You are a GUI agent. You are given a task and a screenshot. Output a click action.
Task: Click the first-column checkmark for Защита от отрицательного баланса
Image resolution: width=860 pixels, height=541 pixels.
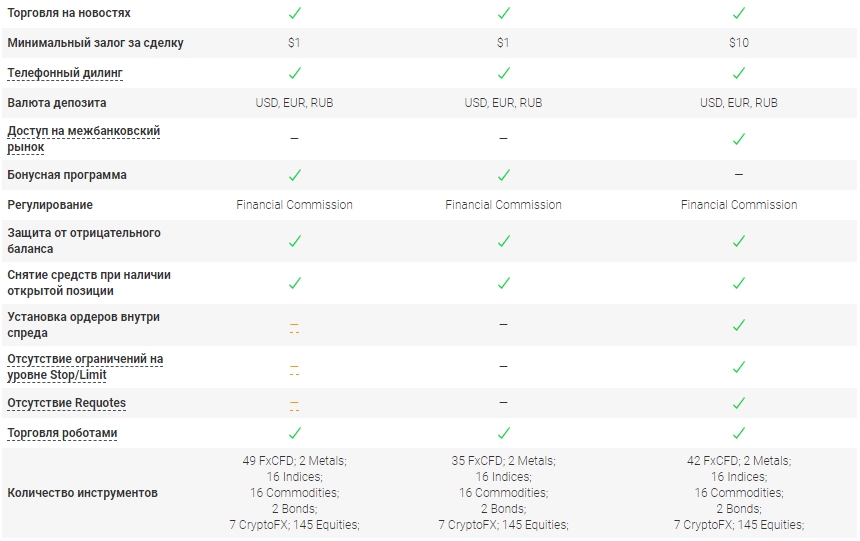[x=294, y=241]
